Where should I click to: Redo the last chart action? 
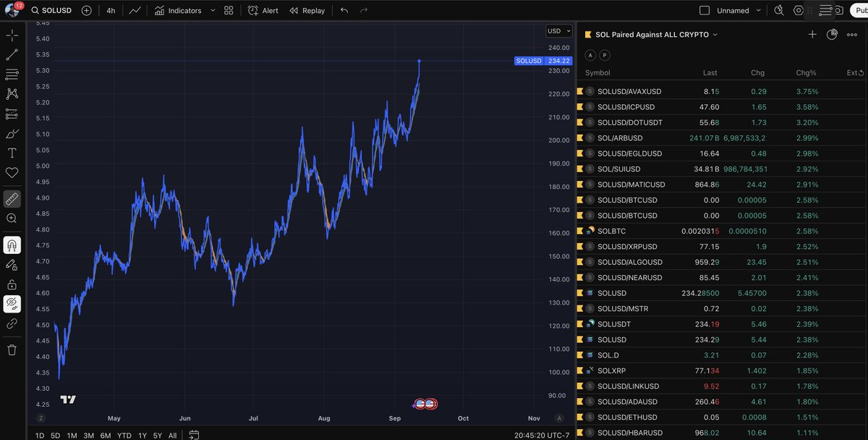(x=364, y=11)
